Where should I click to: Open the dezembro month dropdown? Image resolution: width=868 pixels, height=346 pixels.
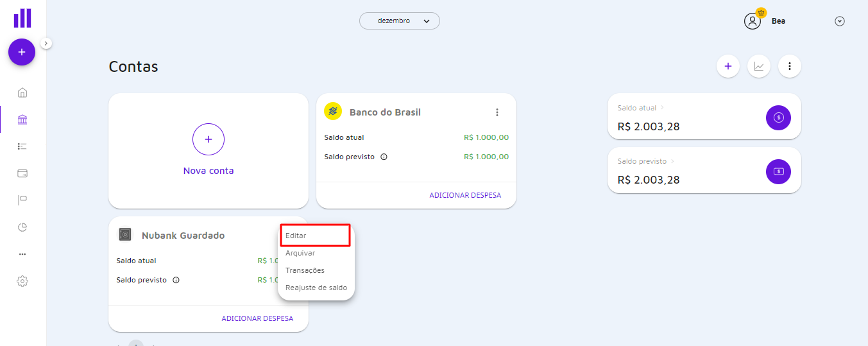tap(400, 21)
